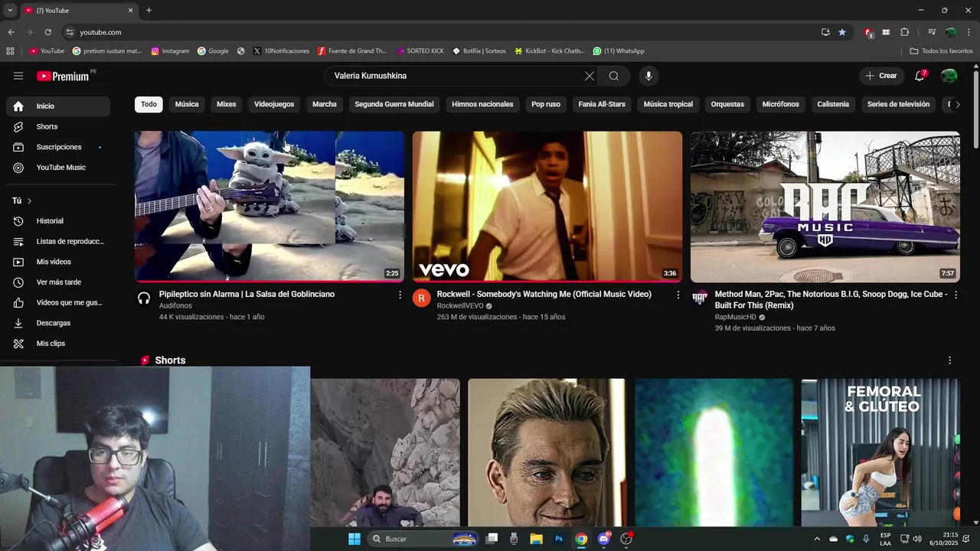Open Mis videos in sidebar
This screenshot has width=980, height=551.
point(58,262)
